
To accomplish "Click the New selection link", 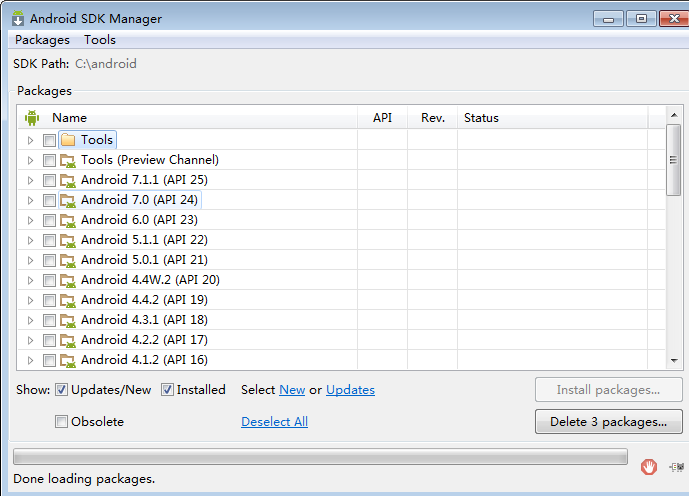I will pyautogui.click(x=292, y=390).
